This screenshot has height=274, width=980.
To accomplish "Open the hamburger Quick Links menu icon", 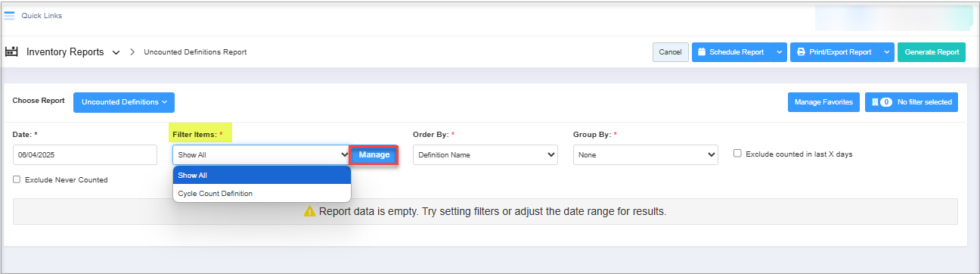I will (x=10, y=16).
